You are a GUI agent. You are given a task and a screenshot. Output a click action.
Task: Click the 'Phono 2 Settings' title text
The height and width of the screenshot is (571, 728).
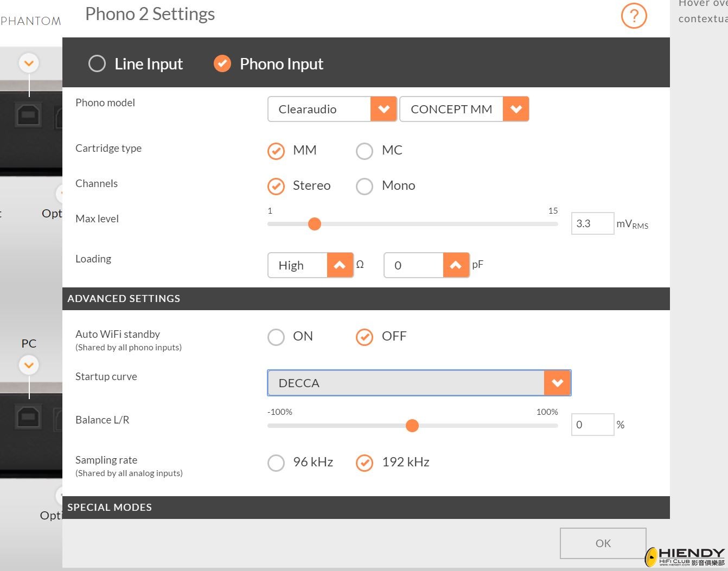click(x=150, y=14)
